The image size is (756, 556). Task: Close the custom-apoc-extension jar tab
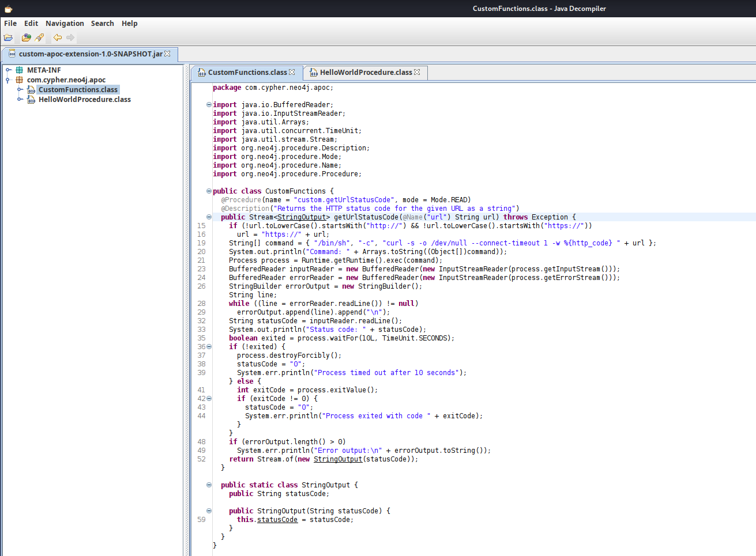tap(167, 54)
